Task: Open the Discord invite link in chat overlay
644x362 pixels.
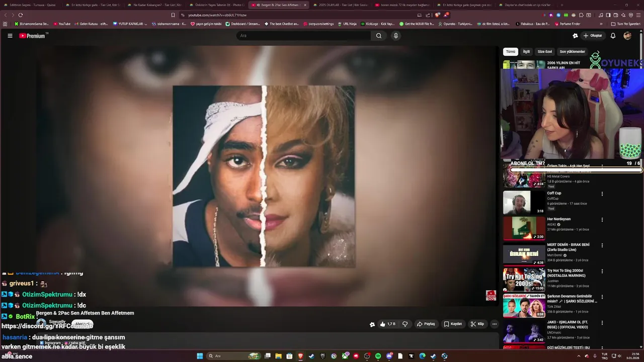Action: [47, 326]
